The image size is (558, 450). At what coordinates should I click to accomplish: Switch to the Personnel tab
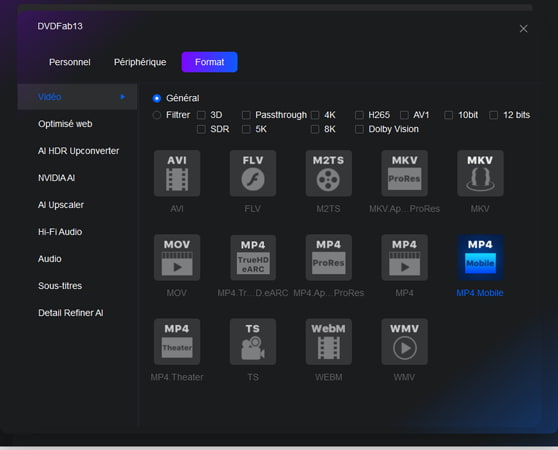click(70, 62)
